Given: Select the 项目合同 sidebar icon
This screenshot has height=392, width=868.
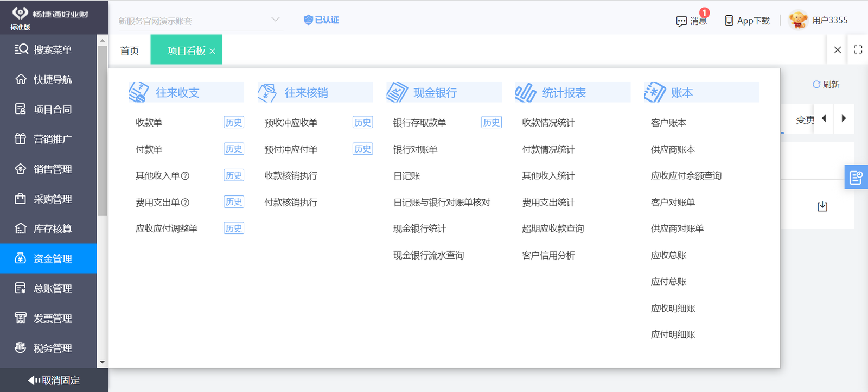Looking at the screenshot, I should pos(21,109).
